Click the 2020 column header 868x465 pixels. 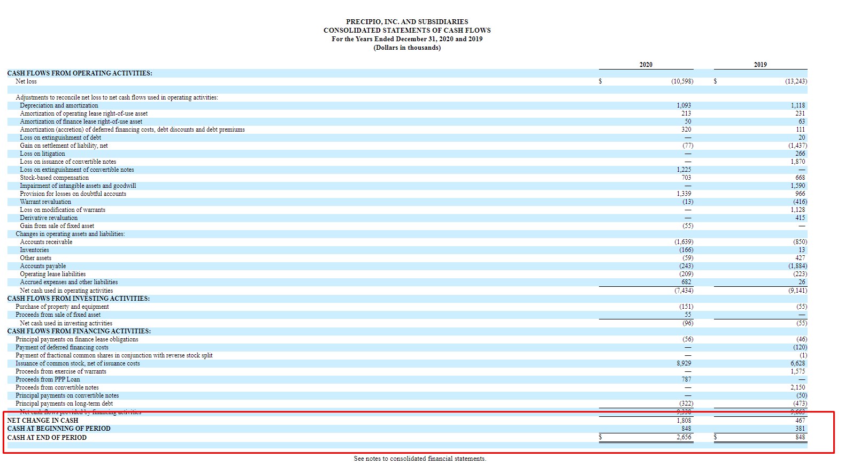coord(646,64)
